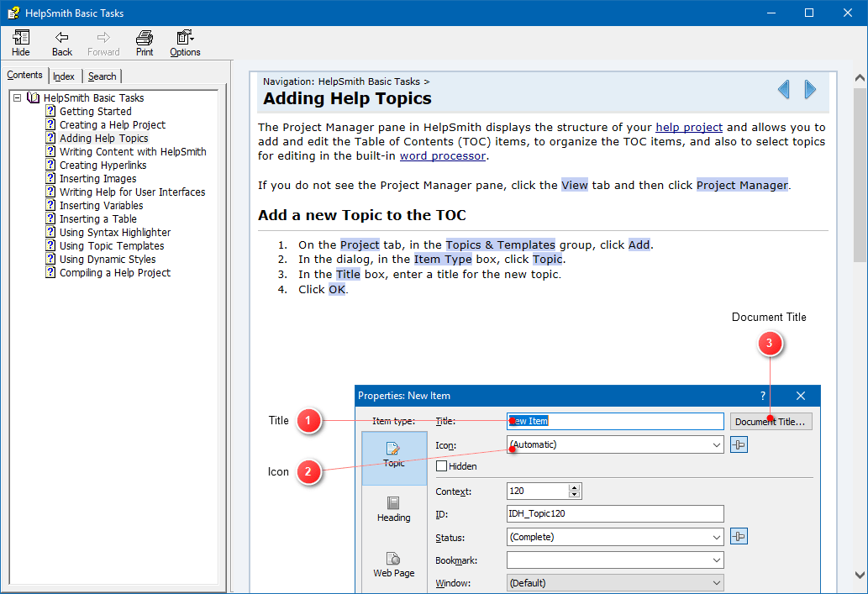Image resolution: width=868 pixels, height=594 pixels.
Task: Switch to the Contents tab
Action: pyautogui.click(x=25, y=75)
